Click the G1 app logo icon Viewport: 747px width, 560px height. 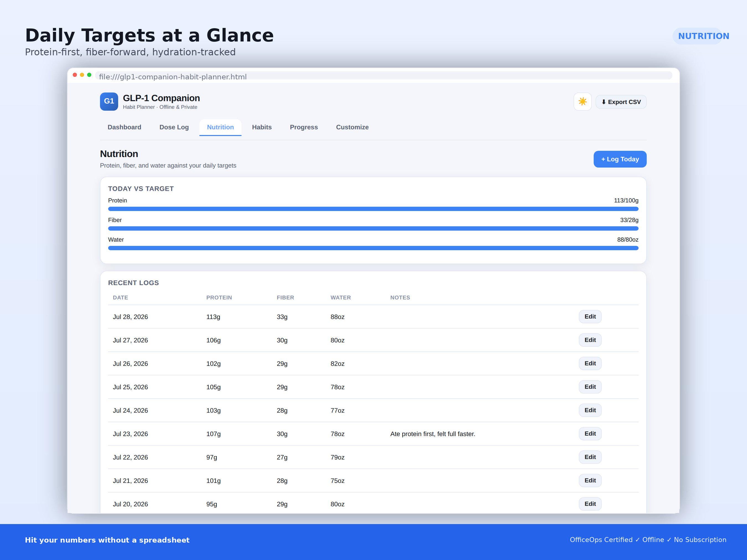coord(109,101)
